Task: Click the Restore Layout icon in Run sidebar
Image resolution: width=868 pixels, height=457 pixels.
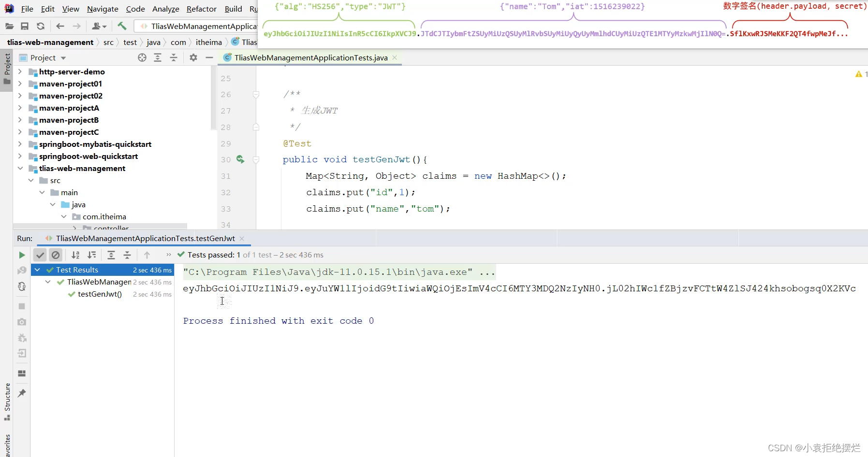Action: click(22, 373)
